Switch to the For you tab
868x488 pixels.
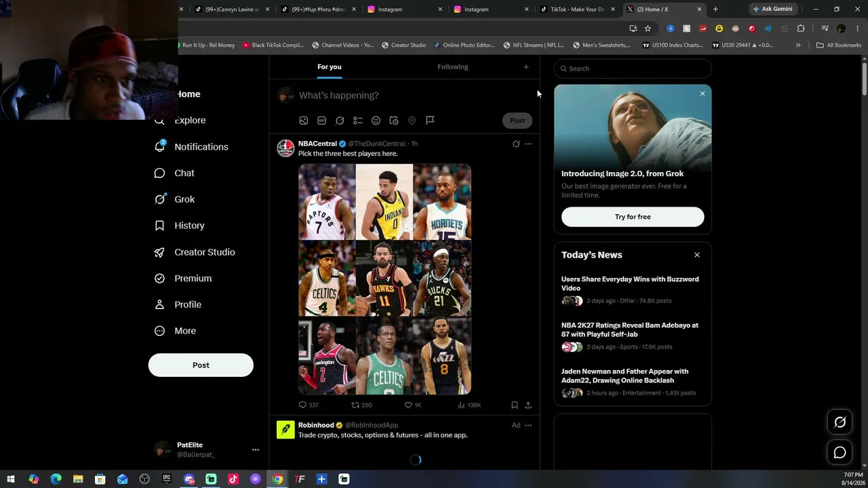pos(330,67)
